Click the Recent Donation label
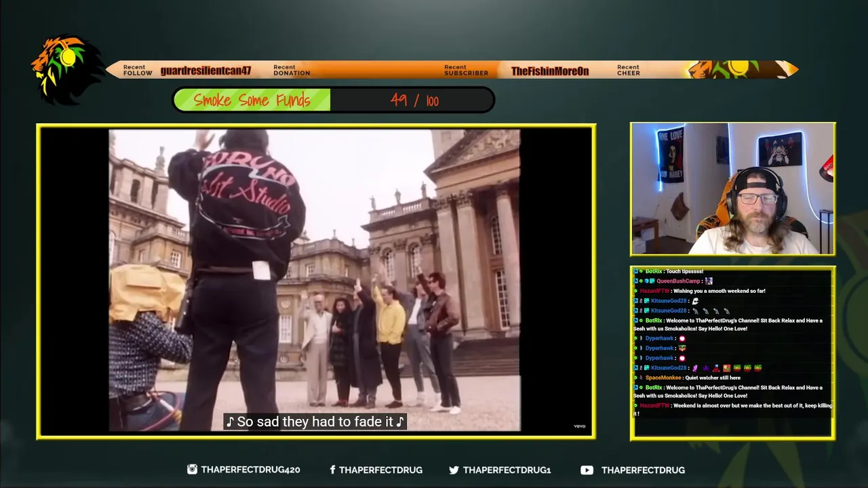 pos(292,70)
